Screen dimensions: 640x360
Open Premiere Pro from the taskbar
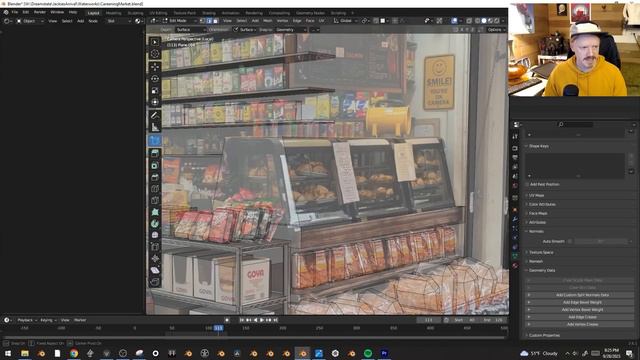(384, 353)
